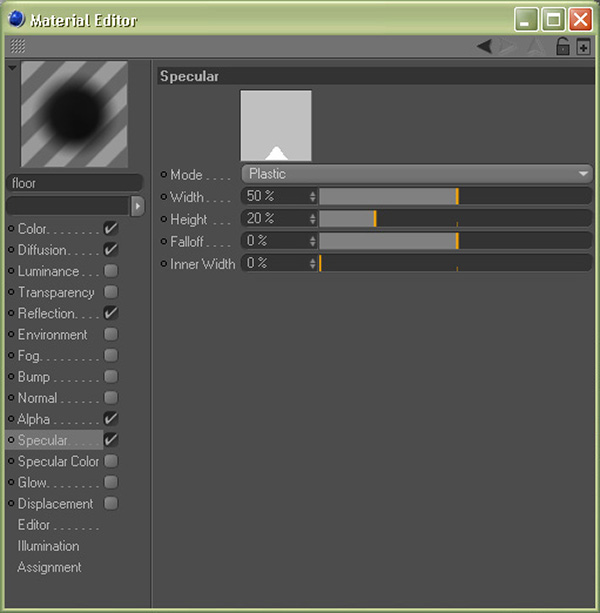The width and height of the screenshot is (600, 613).
Task: Click the Height stepper arrows
Action: click(312, 219)
